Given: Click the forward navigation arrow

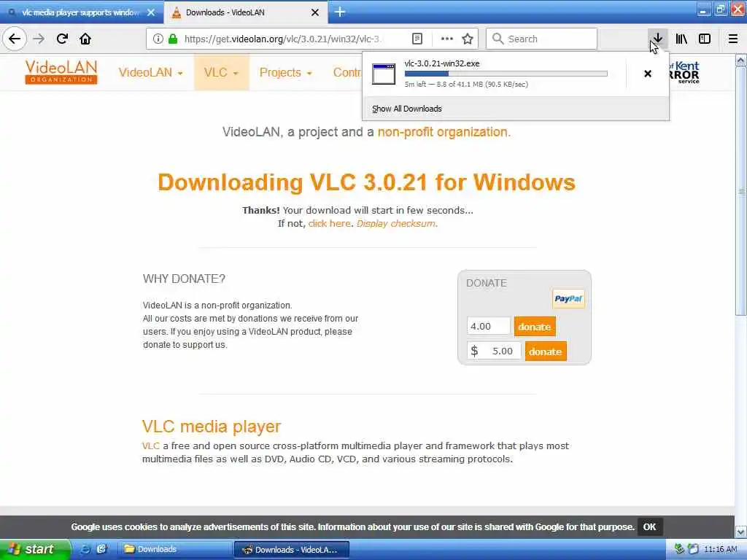Looking at the screenshot, I should 39,39.
